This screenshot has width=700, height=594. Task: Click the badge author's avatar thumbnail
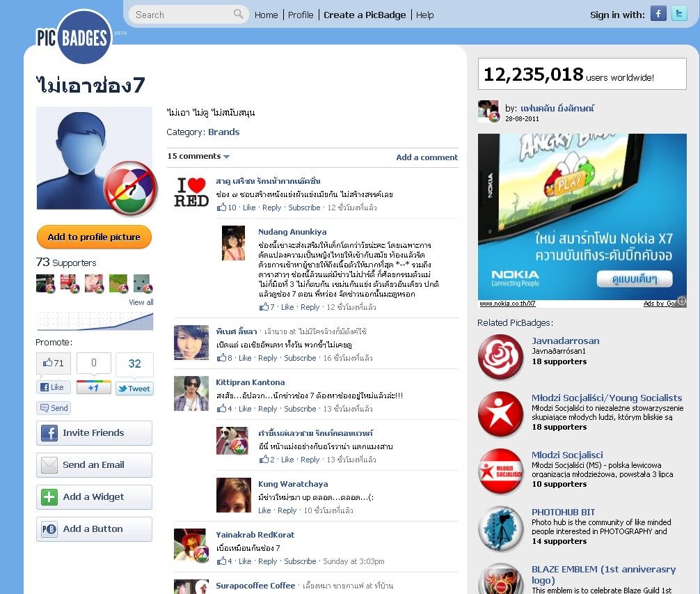click(x=488, y=111)
